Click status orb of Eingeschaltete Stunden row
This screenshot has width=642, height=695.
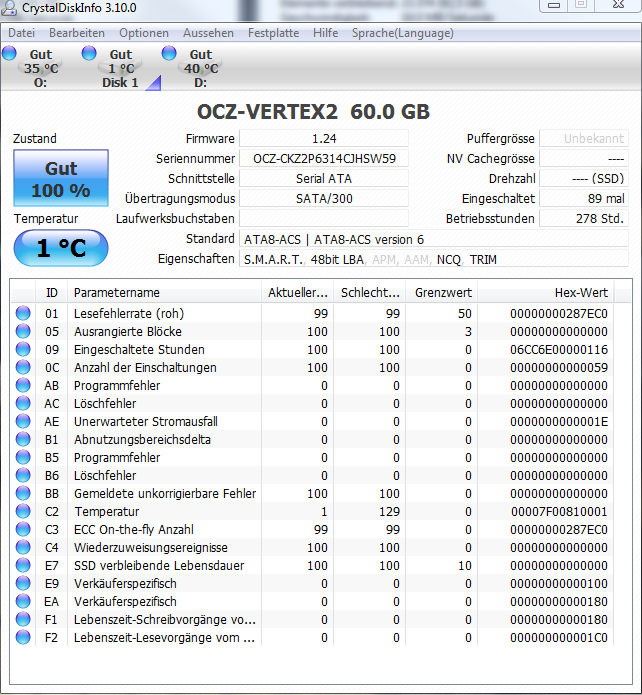pos(23,349)
